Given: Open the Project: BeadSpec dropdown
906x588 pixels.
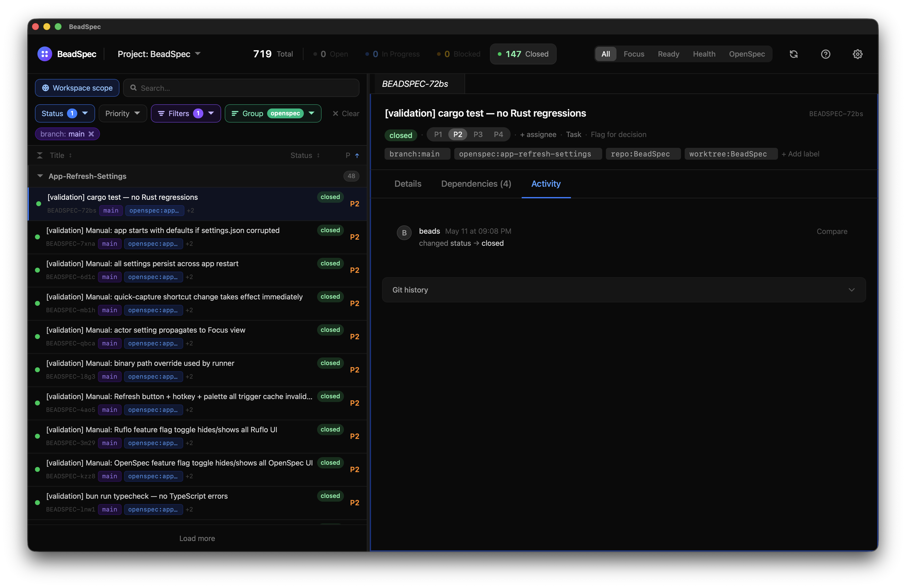Looking at the screenshot, I should click(x=159, y=54).
